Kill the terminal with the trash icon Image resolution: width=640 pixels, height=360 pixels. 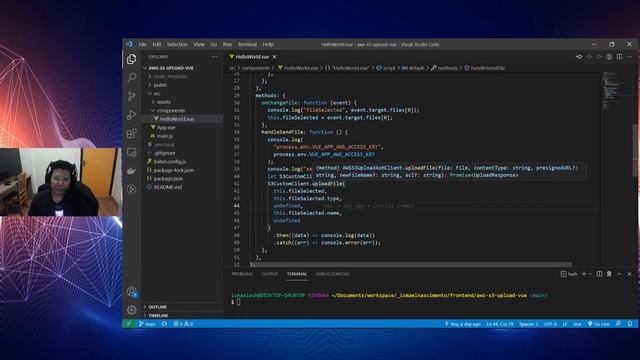point(609,274)
